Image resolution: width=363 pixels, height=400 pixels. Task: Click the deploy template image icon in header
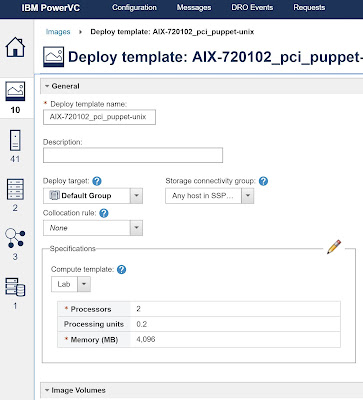click(x=54, y=57)
